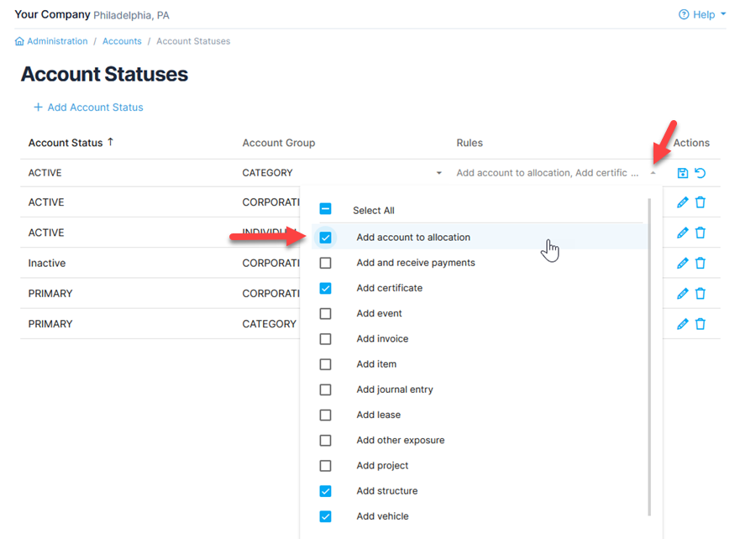Collapse the Rules dropdown arrow

(x=653, y=173)
